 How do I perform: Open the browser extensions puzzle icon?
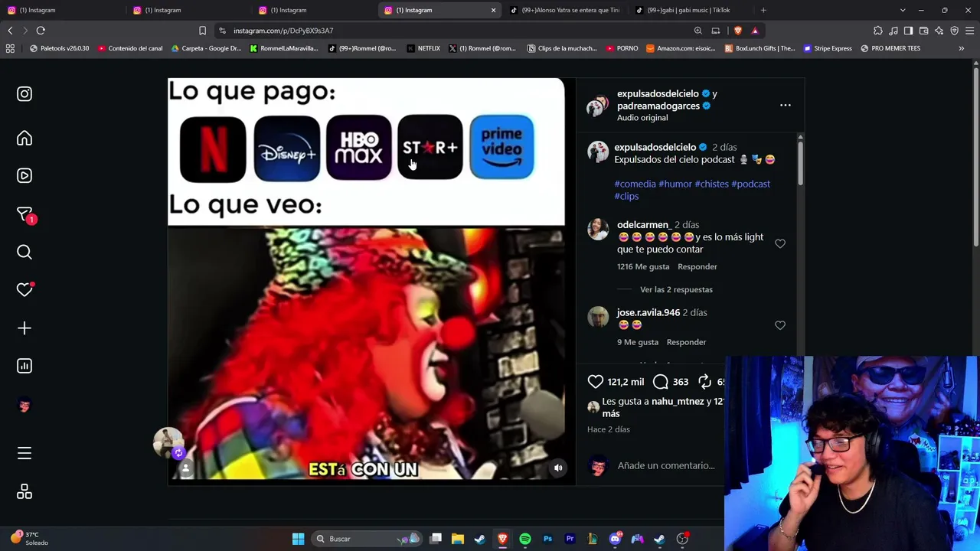(x=878, y=31)
